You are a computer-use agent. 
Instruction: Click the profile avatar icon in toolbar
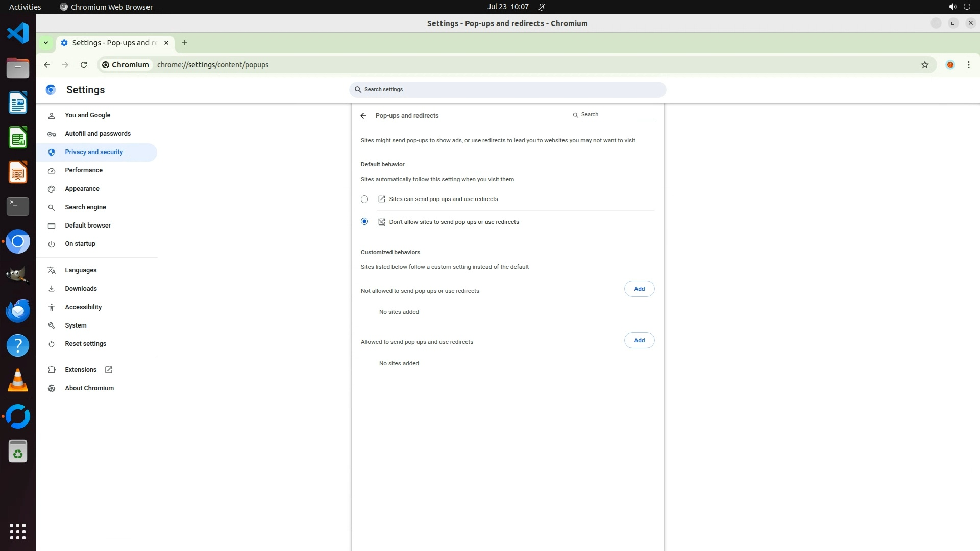pyautogui.click(x=950, y=65)
